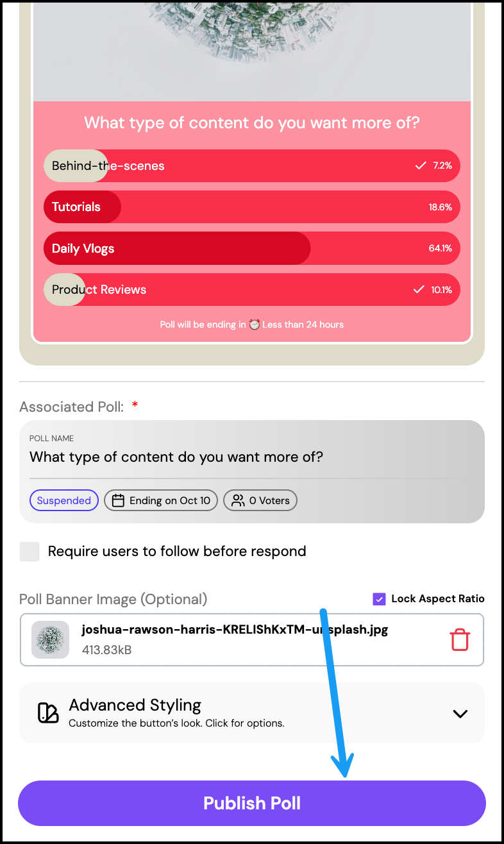Image resolution: width=504 pixels, height=844 pixels.
Task: Uncheck the Lock Aspect Ratio checkbox
Action: click(x=379, y=599)
